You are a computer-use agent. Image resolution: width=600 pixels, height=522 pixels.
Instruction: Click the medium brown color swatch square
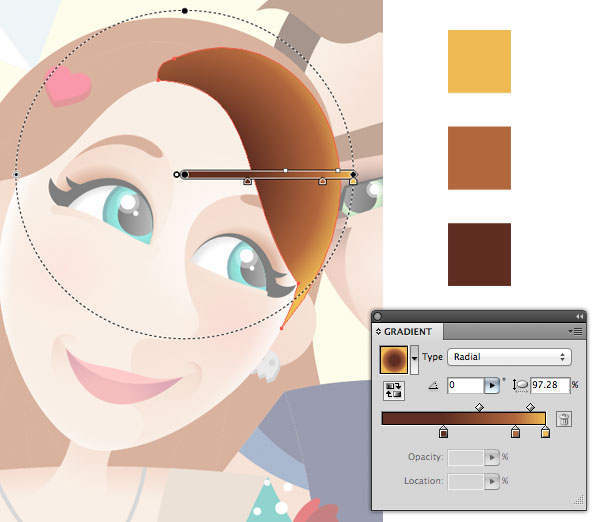coord(479,158)
